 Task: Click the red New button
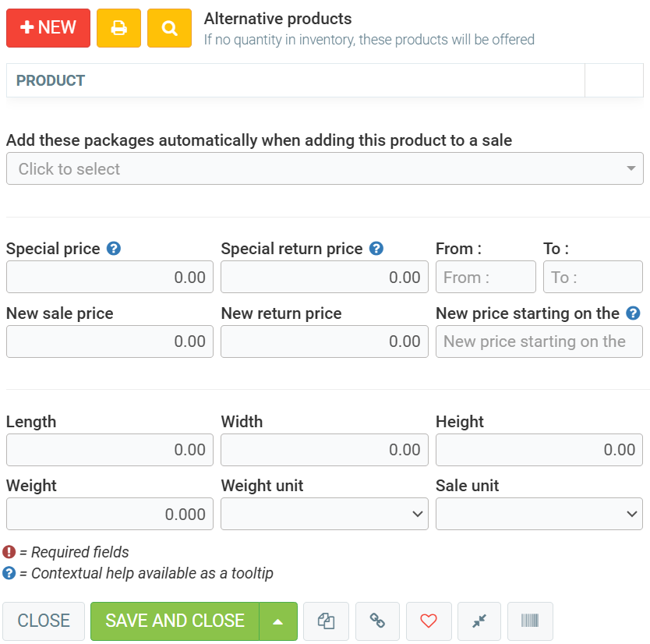[48, 28]
